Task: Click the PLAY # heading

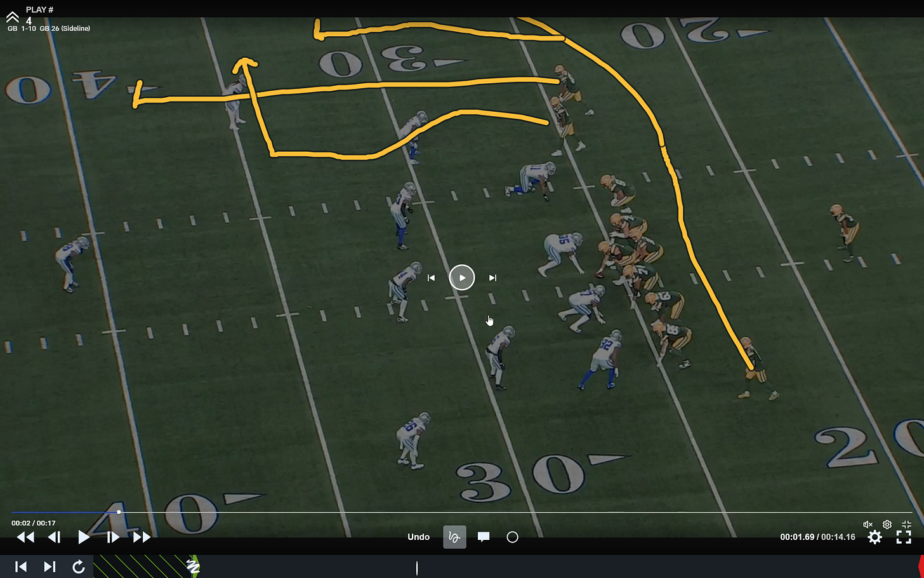Action: 39,10
